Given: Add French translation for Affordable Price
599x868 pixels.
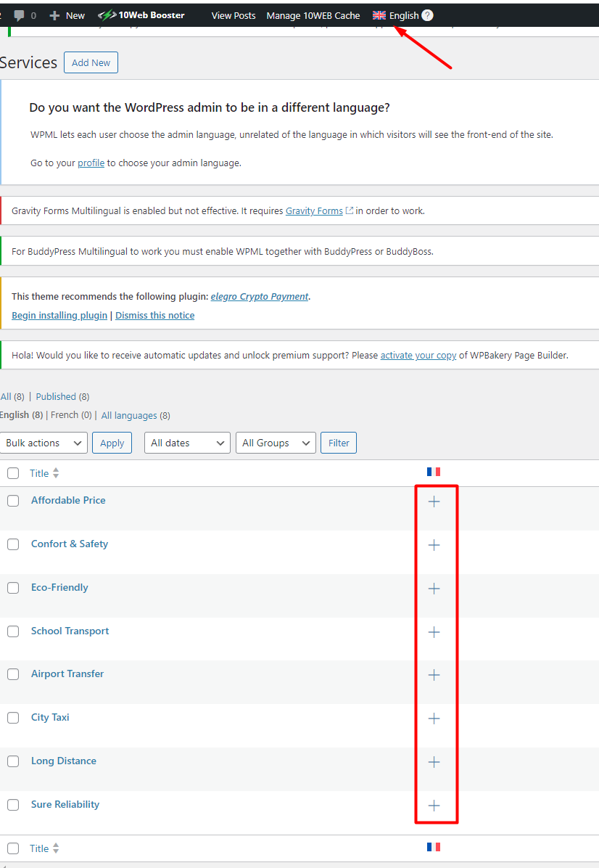Looking at the screenshot, I should [434, 501].
